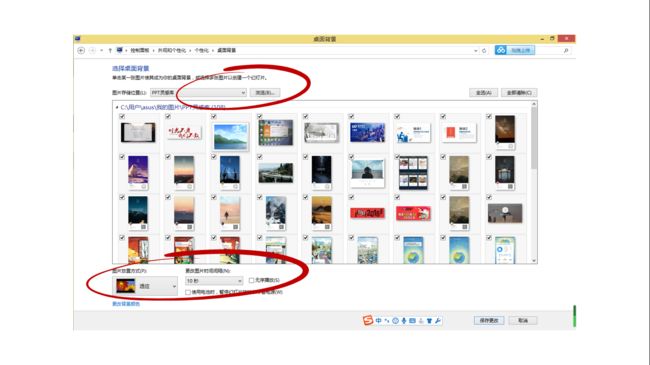650x365 pixels.
Task: Open Sogou skin shirt icon
Action: tap(429, 321)
